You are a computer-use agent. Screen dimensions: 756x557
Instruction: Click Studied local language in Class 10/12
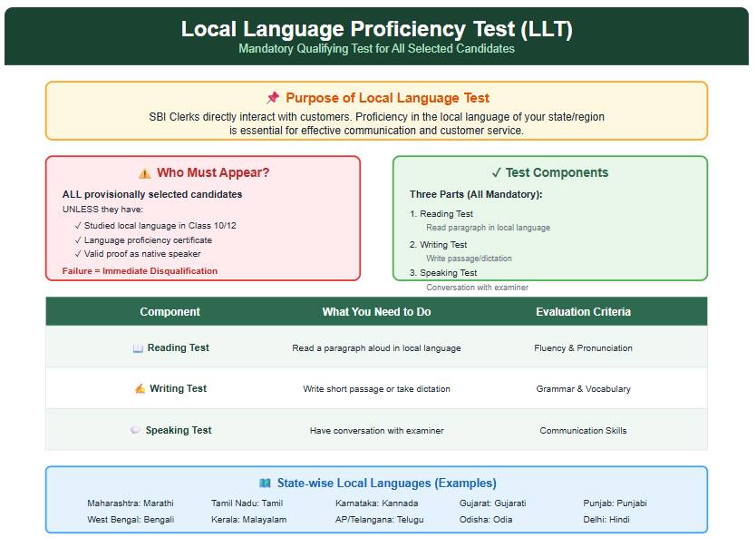click(x=160, y=226)
